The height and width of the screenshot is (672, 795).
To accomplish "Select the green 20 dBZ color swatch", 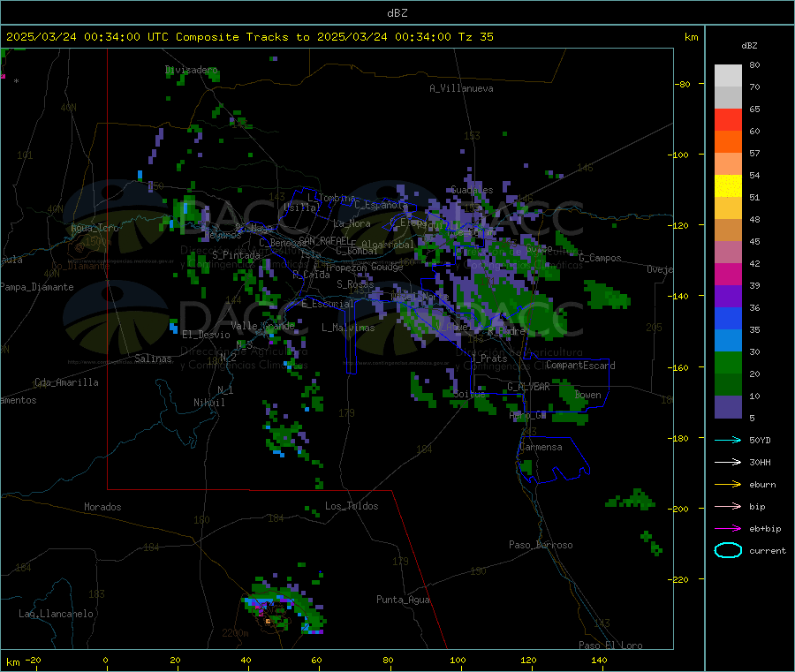I will point(728,362).
